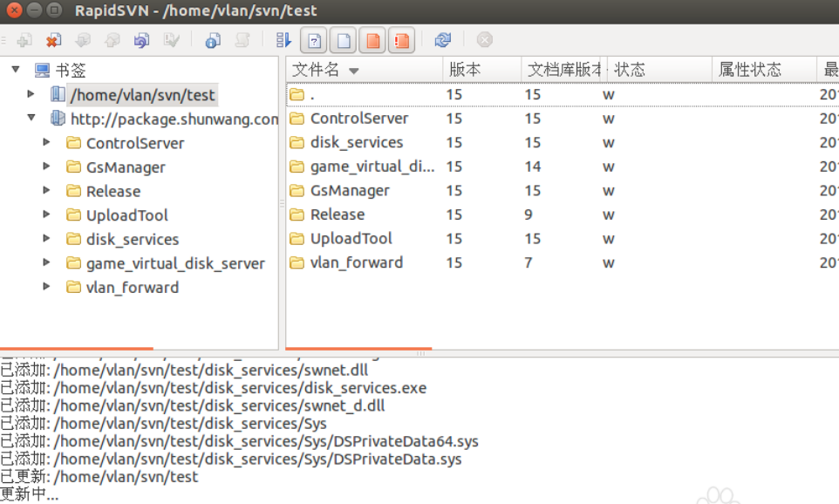The width and height of the screenshot is (839, 504).
Task: Click the Delete file toolbar icon
Action: 52,40
